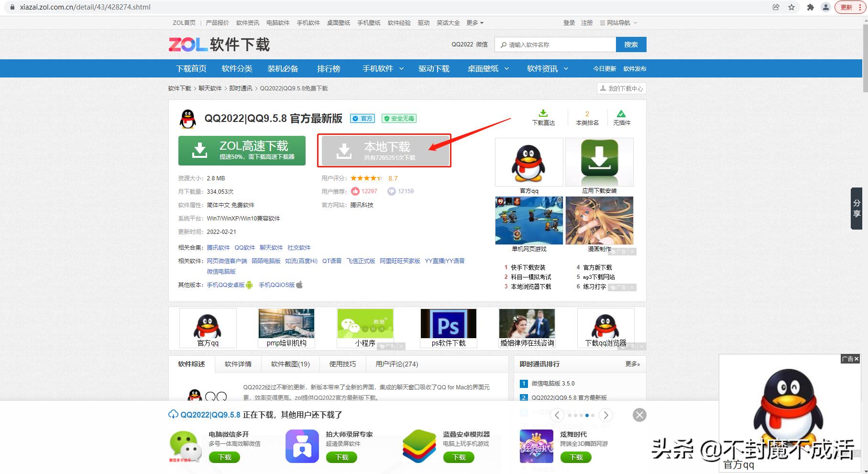This screenshot has height=474, width=868.
Task: Switch to the 软件截图(19) tab
Action: pos(290,364)
